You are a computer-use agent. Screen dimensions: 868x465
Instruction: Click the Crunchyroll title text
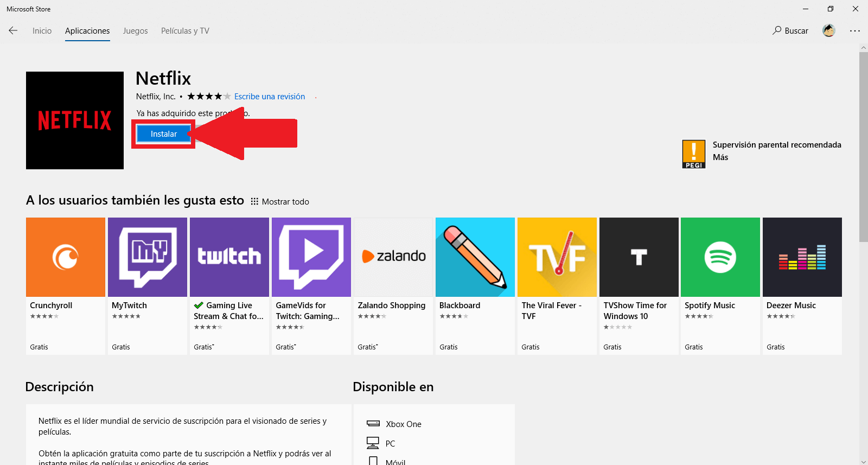pos(51,305)
